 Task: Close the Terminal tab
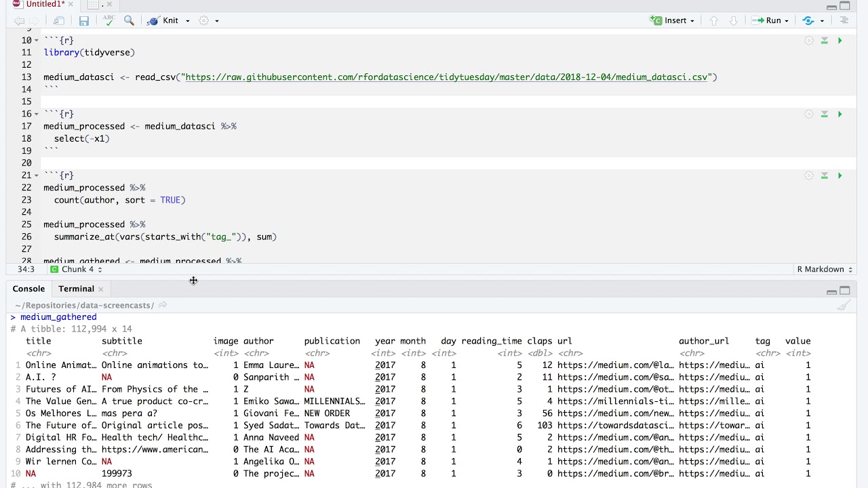point(101,289)
